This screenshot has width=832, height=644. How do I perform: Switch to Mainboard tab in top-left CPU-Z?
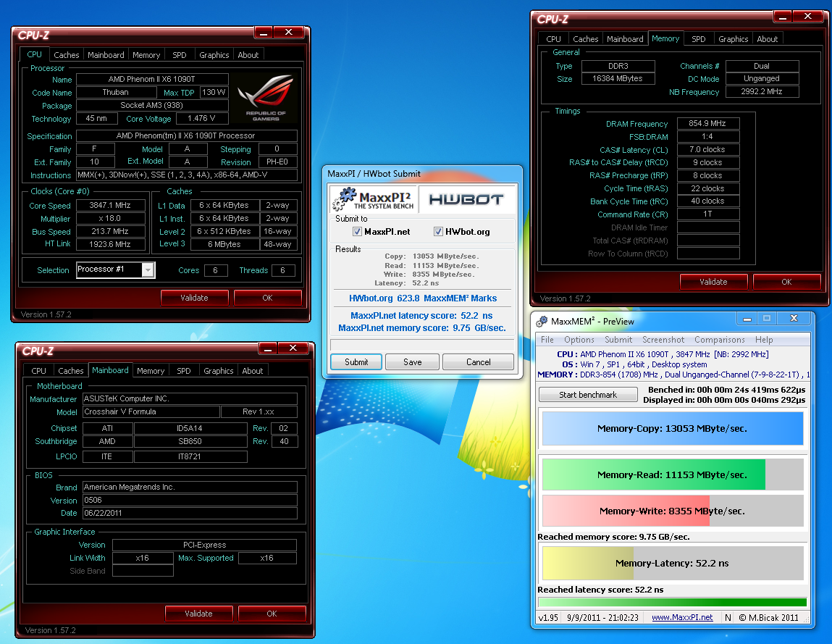coord(106,54)
